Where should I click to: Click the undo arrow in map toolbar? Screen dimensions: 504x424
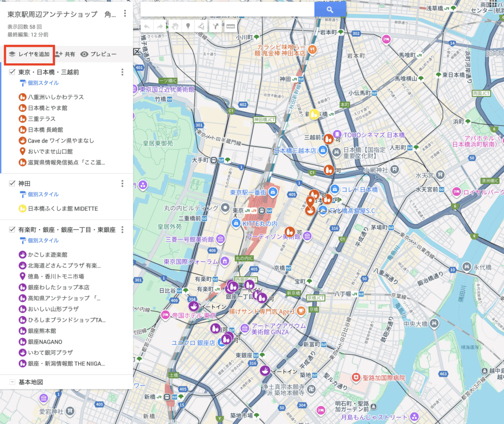tap(147, 27)
